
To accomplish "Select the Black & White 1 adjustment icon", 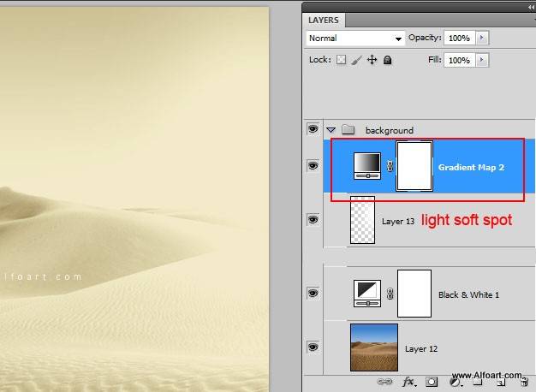I will [367, 294].
